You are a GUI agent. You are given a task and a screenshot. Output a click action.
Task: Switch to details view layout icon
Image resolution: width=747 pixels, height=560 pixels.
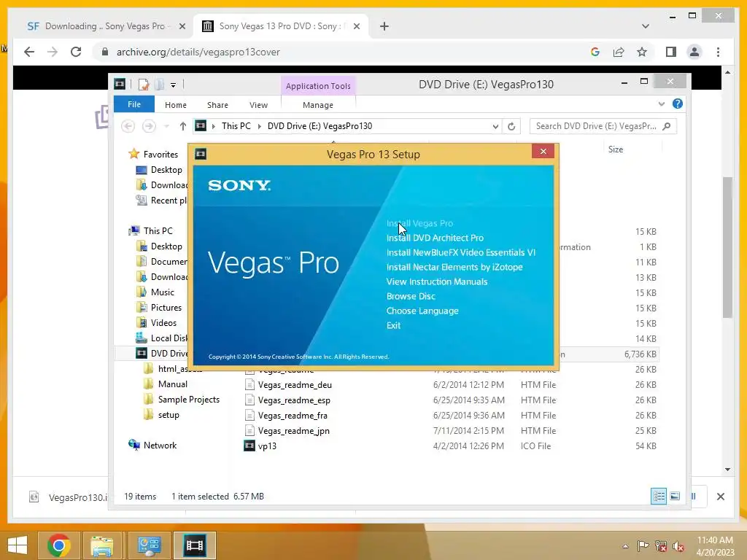click(x=659, y=496)
